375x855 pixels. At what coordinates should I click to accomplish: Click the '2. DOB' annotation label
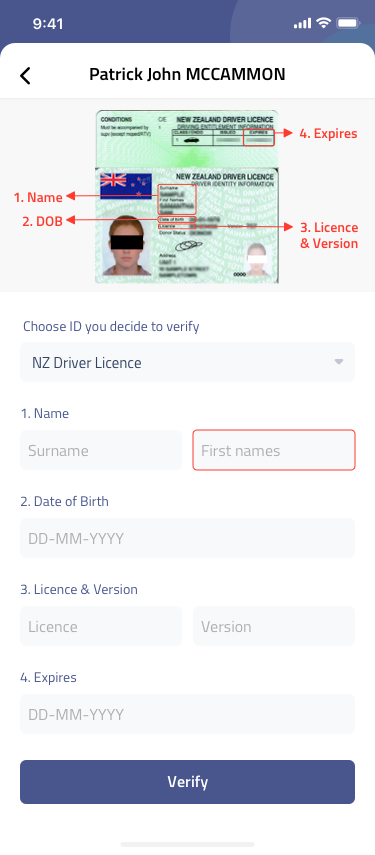[x=43, y=221]
